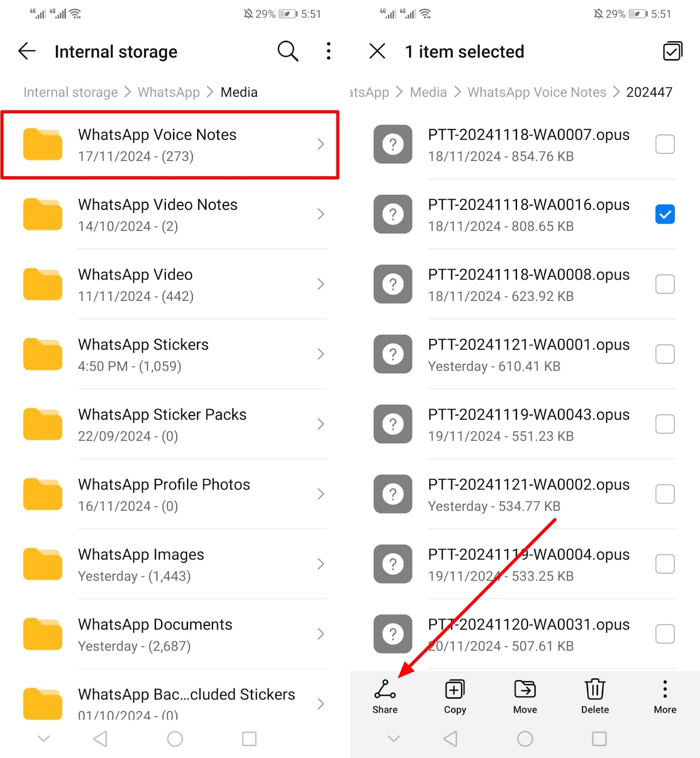Screen dimensions: 700x758
Task: Tap Android home button in right screen
Action: tap(525, 739)
